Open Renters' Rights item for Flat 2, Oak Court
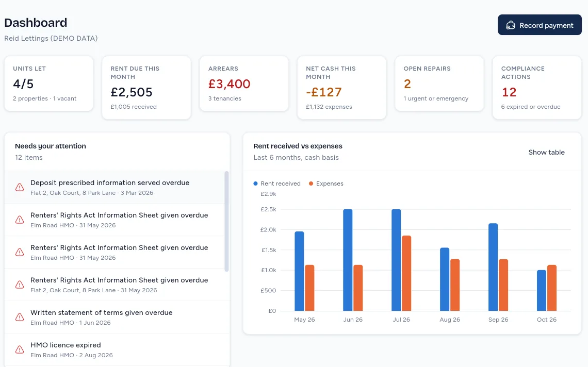 click(x=115, y=285)
